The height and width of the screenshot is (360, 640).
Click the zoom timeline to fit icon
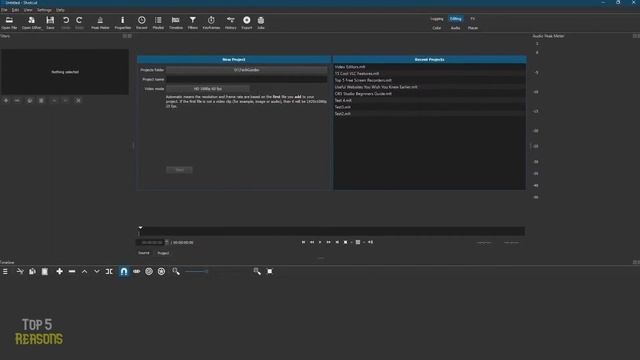(270, 271)
